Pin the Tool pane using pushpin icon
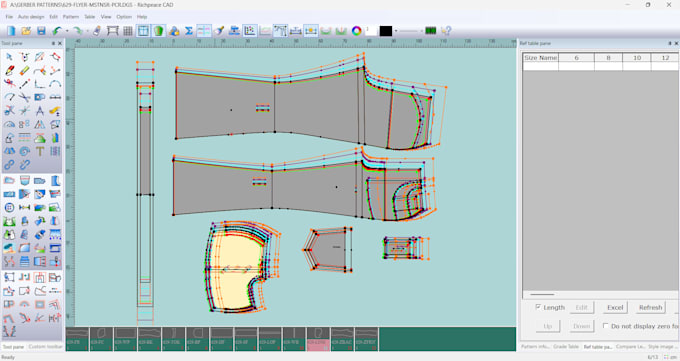The image size is (680, 361). [x=54, y=43]
